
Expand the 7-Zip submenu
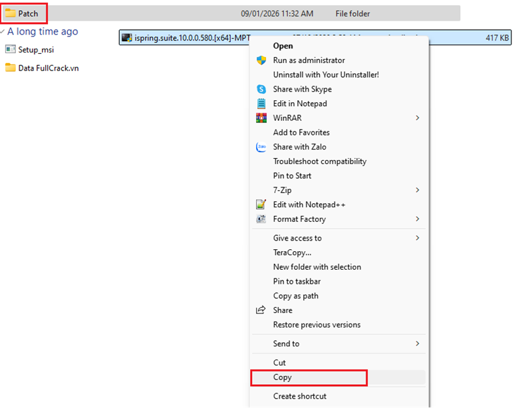pos(418,190)
